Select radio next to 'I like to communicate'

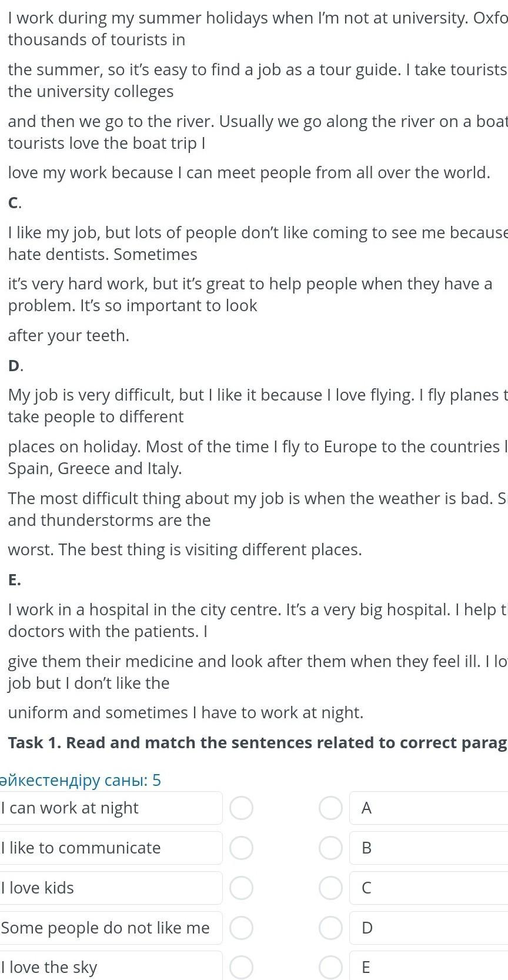[241, 848]
